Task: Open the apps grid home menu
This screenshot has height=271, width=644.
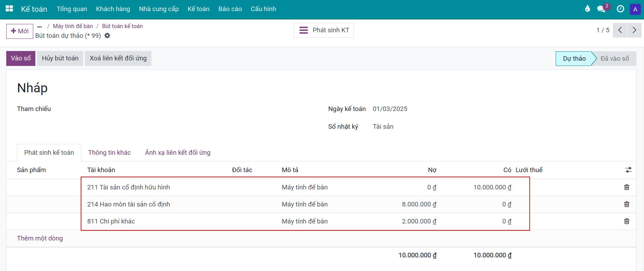Action: (x=9, y=9)
